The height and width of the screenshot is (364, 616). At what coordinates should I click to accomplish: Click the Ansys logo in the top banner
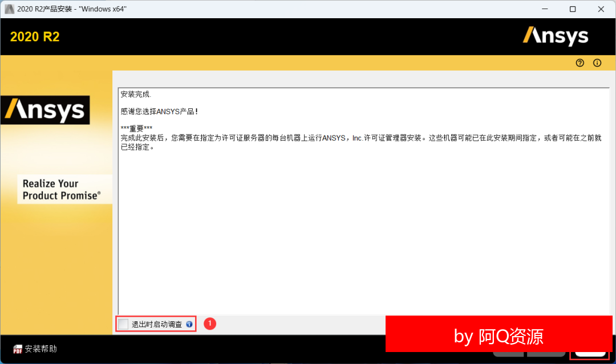pos(556,36)
